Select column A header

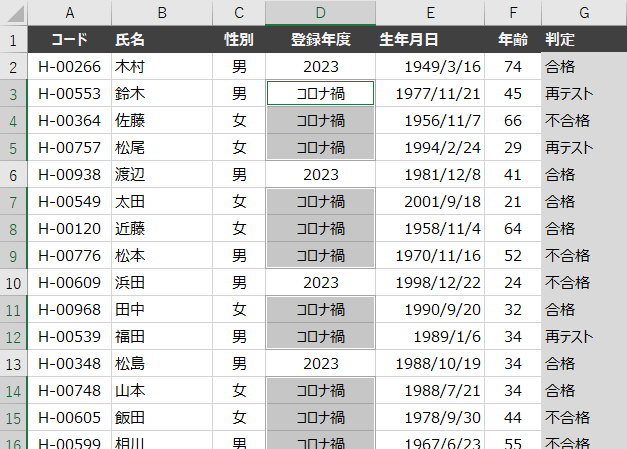69,13
